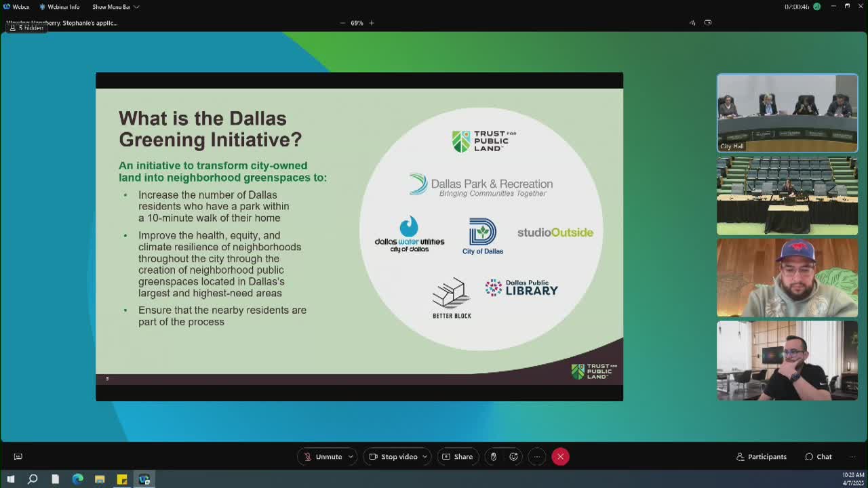Select the participant wearing a cap thumbnail
Screen dimensions: 868x488
787,278
